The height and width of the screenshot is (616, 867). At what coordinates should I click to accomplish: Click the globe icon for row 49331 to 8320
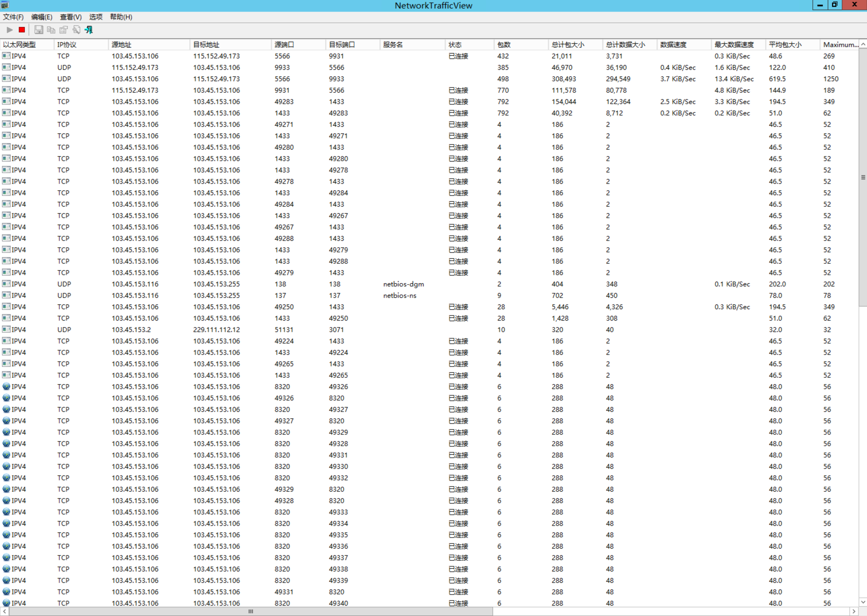(x=6, y=591)
